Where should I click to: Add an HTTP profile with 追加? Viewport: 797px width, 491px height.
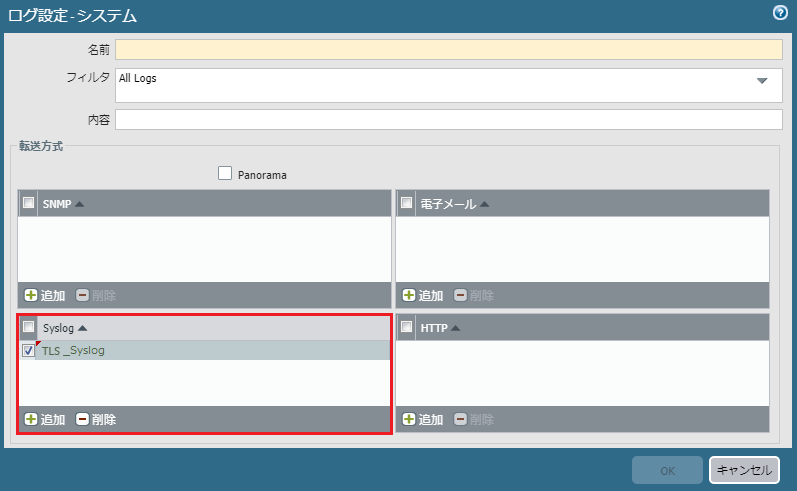click(x=423, y=419)
